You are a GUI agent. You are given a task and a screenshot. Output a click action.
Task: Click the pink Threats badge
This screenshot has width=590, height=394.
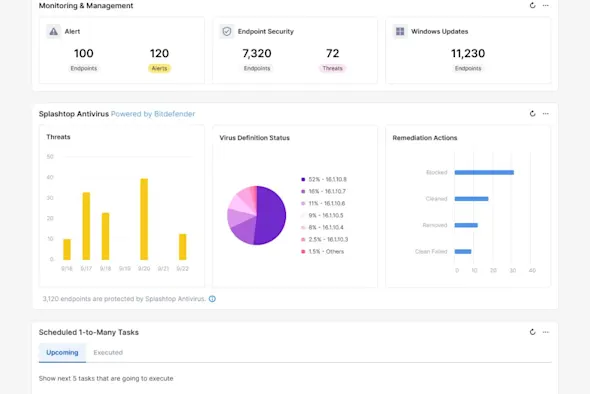click(x=333, y=68)
